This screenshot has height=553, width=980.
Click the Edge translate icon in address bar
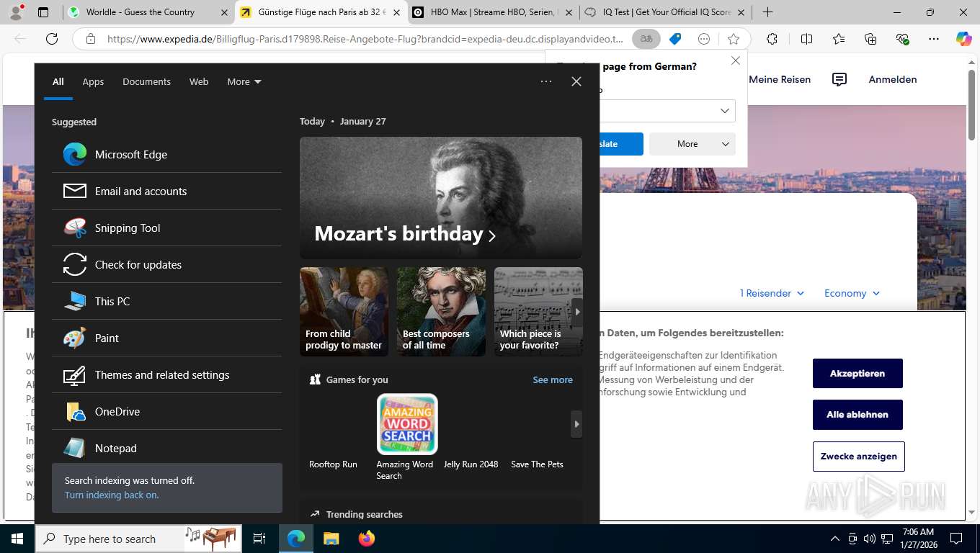tap(646, 39)
